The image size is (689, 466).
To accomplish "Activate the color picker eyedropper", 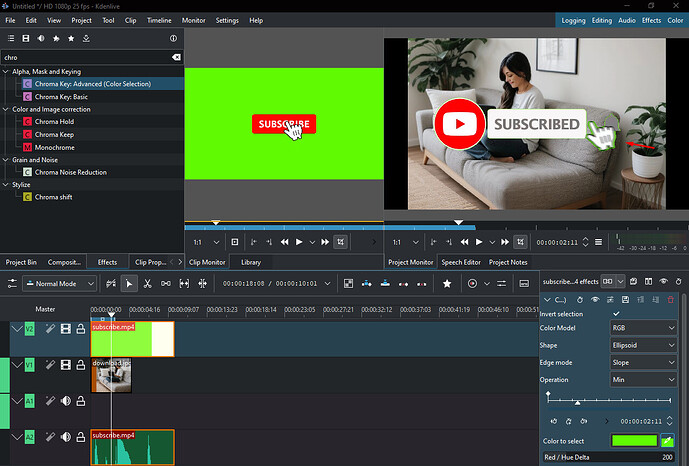I will click(667, 441).
